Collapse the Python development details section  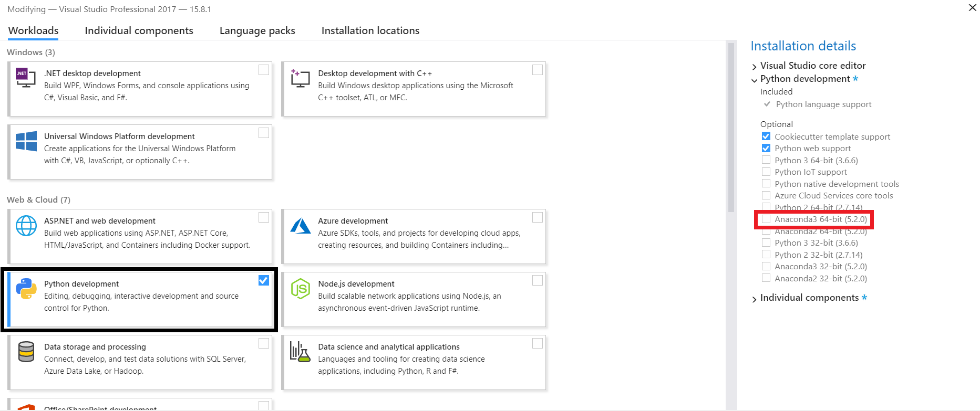pos(755,80)
